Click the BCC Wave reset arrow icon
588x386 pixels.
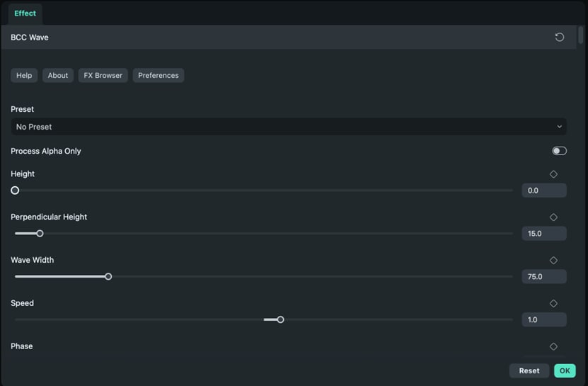[559, 37]
